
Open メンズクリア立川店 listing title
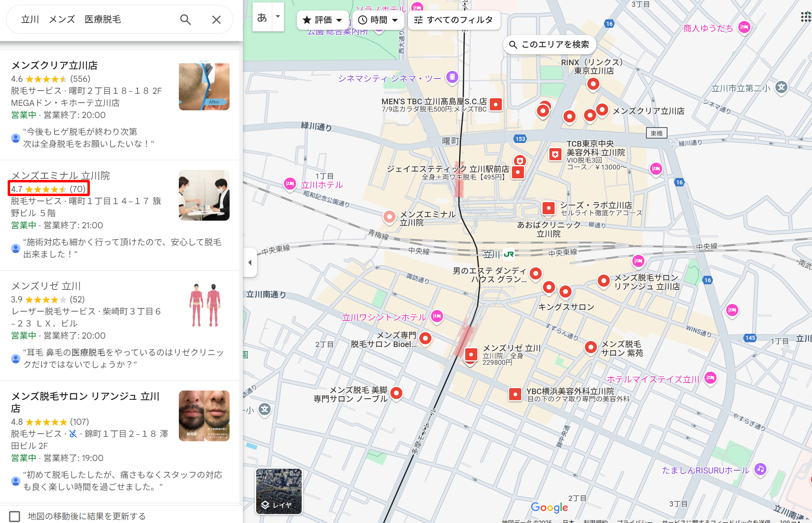pos(54,65)
